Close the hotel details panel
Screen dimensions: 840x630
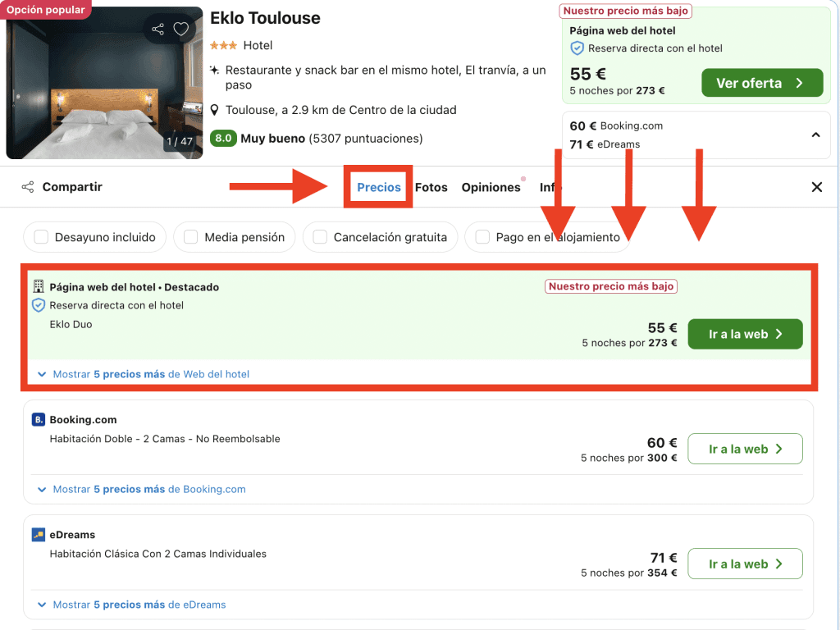pos(816,187)
